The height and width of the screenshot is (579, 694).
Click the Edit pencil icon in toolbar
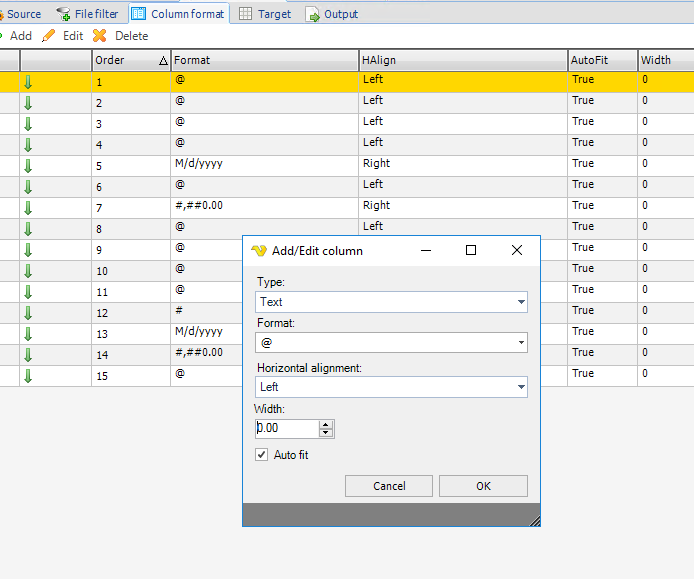(49, 36)
